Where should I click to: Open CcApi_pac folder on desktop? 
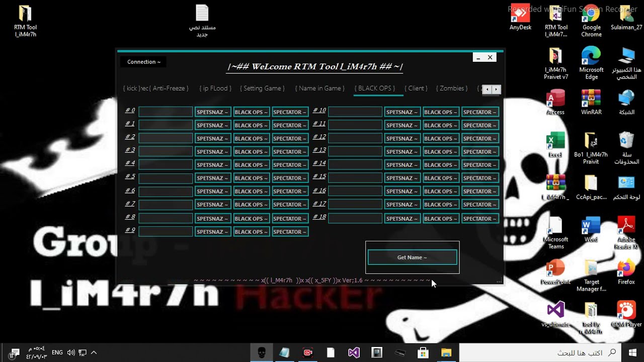[591, 188]
